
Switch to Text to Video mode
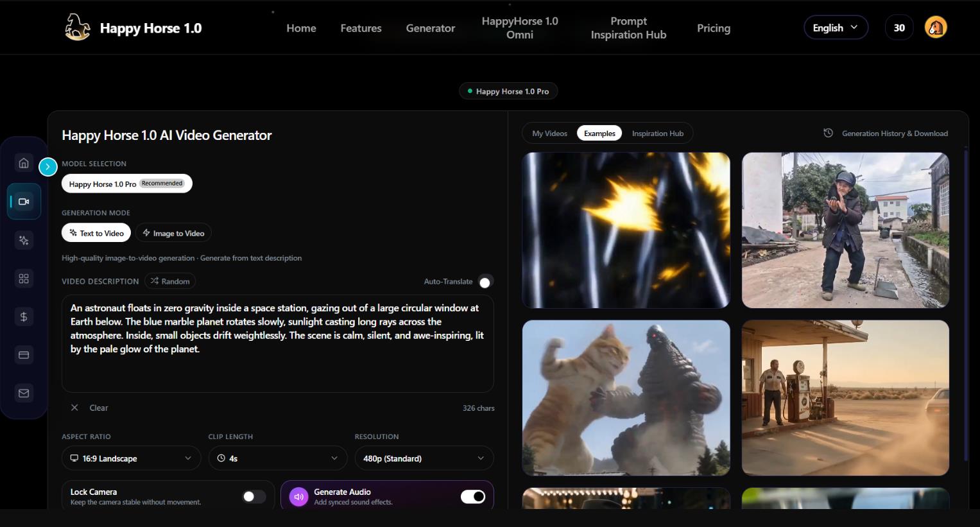click(96, 233)
